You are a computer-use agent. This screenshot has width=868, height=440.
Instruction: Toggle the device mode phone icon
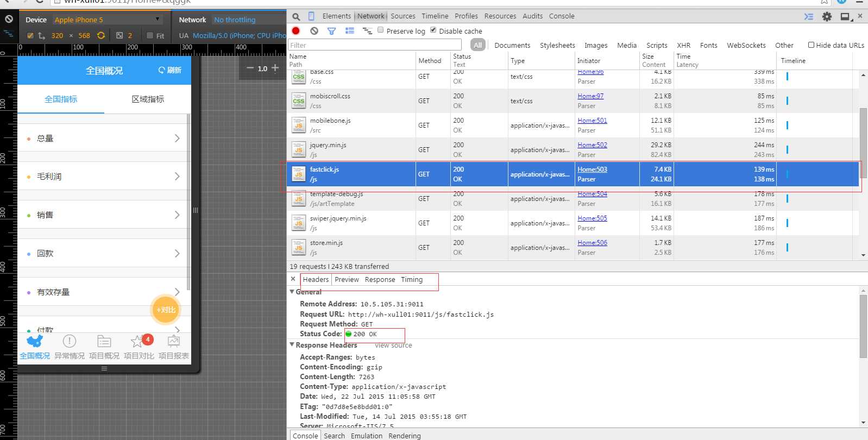click(x=311, y=16)
